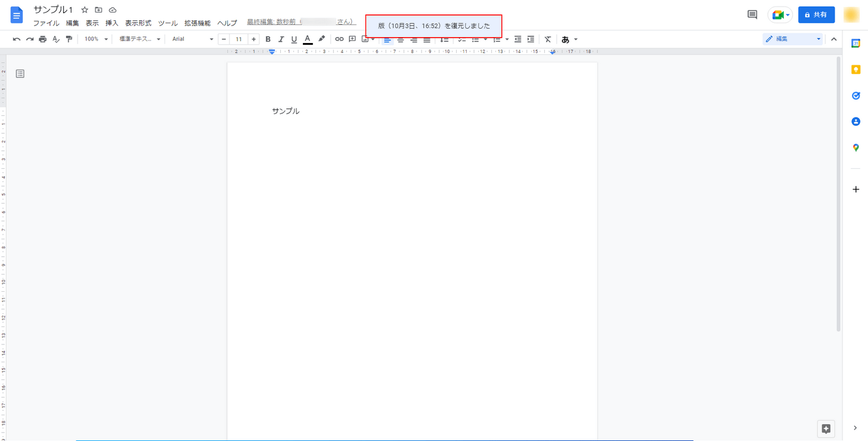This screenshot has height=441, width=868.
Task: Click the 共有 share button
Action: [816, 15]
